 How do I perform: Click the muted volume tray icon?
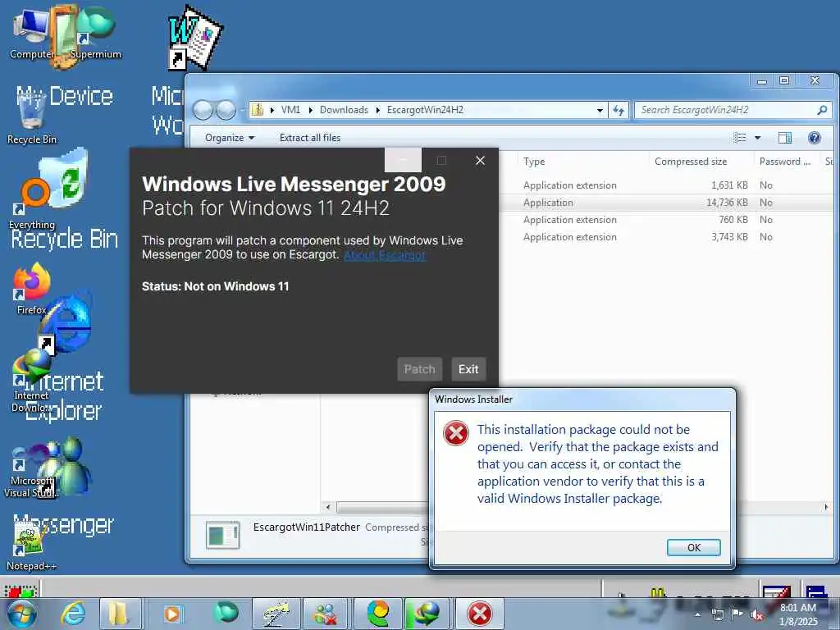[x=757, y=615]
